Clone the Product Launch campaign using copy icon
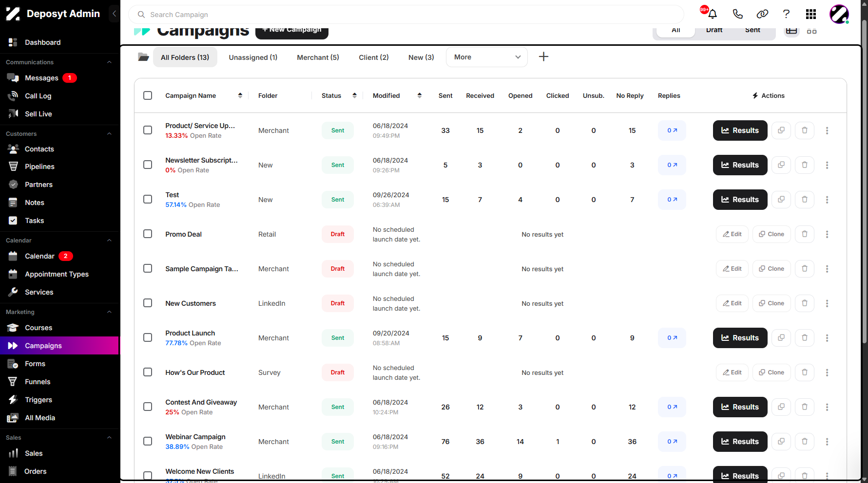The width and height of the screenshot is (868, 483). [781, 338]
